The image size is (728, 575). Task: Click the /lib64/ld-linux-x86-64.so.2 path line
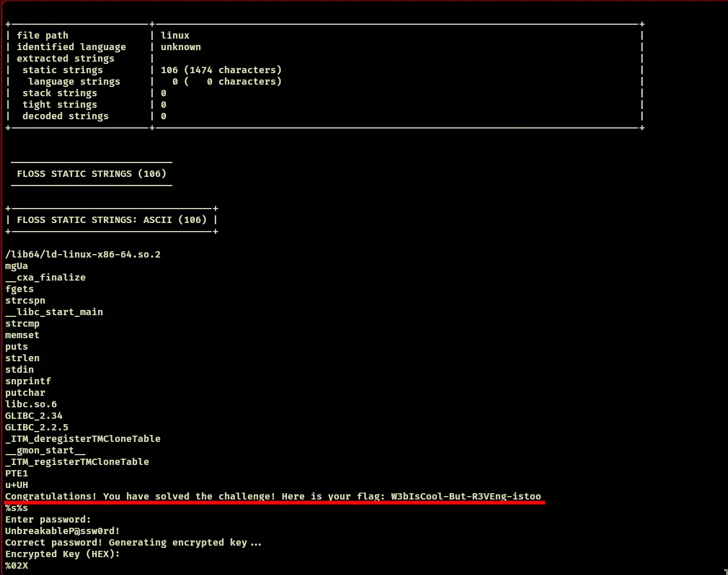[82, 254]
